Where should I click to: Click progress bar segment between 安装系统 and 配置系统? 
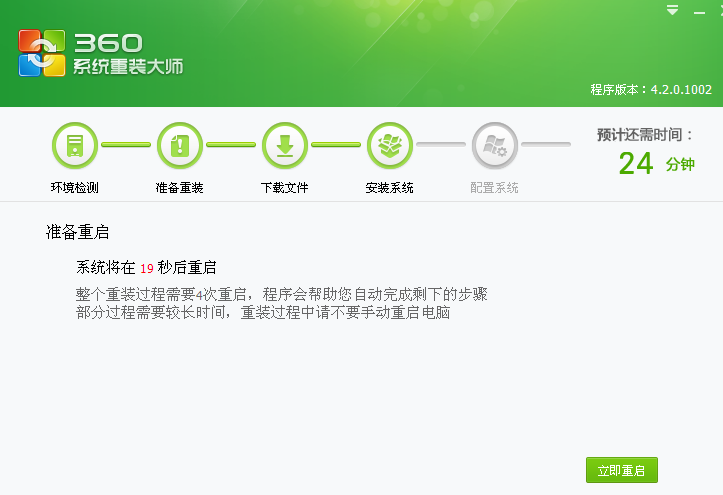point(441,145)
